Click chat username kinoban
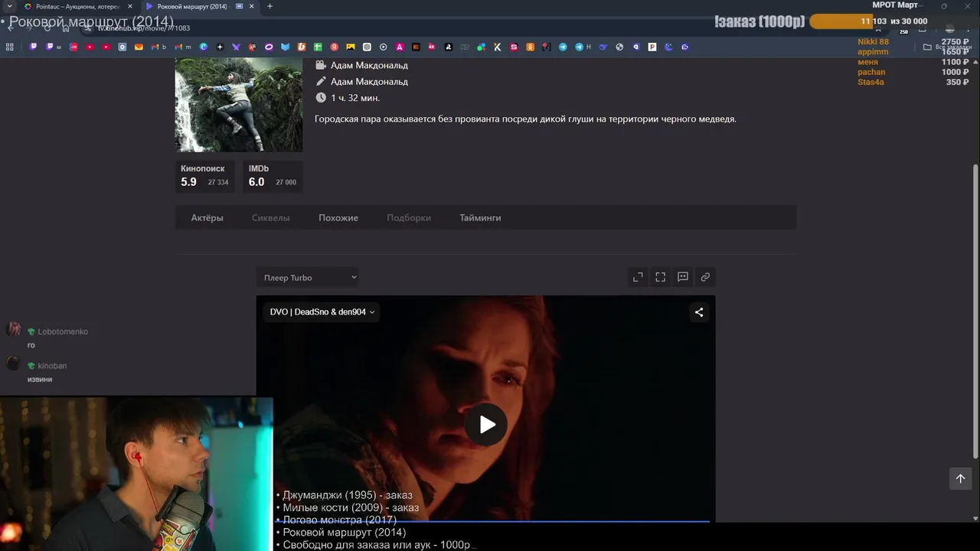Image resolution: width=980 pixels, height=551 pixels. click(x=52, y=366)
